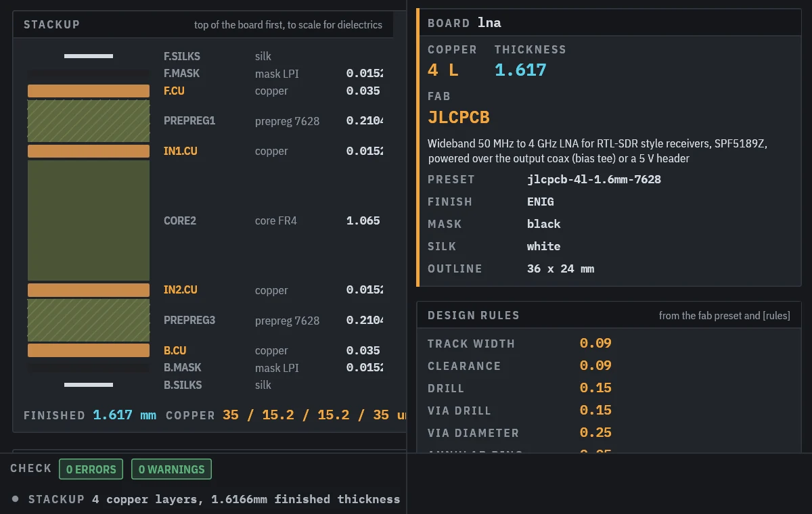Select the F.CU copper bar in the stackup diagram
Image resolution: width=812 pixels, height=514 pixels.
[x=89, y=91]
